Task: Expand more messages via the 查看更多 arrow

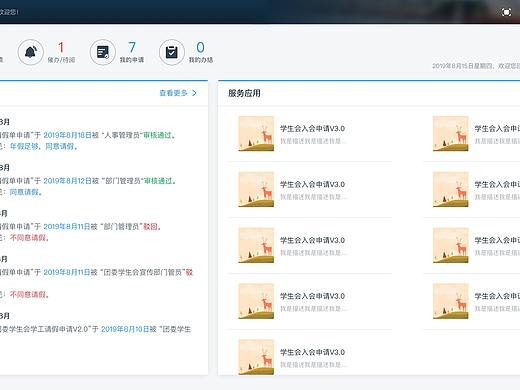Action: coord(194,93)
